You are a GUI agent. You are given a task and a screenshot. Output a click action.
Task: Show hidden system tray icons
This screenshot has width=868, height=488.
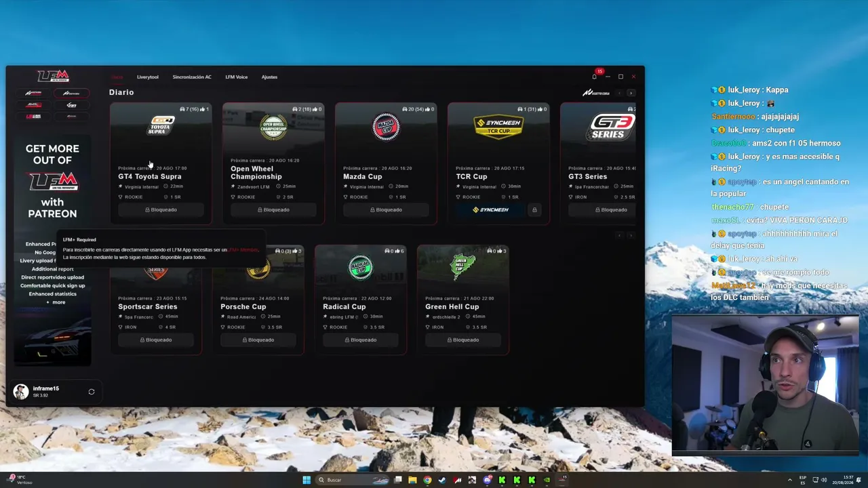[790, 480]
